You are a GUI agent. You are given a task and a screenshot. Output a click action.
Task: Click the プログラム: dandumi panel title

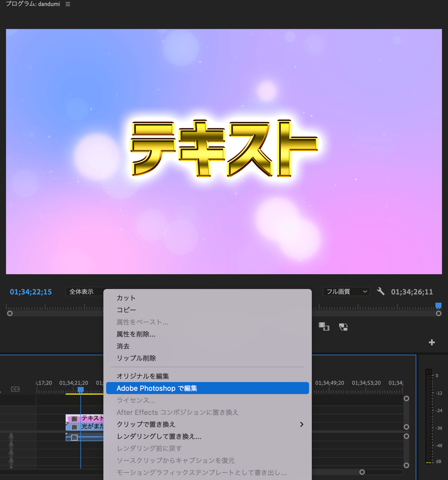click(33, 4)
